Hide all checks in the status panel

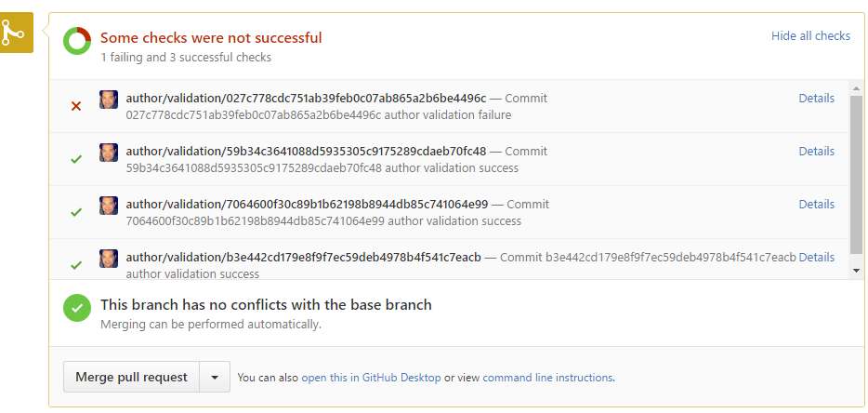point(810,36)
